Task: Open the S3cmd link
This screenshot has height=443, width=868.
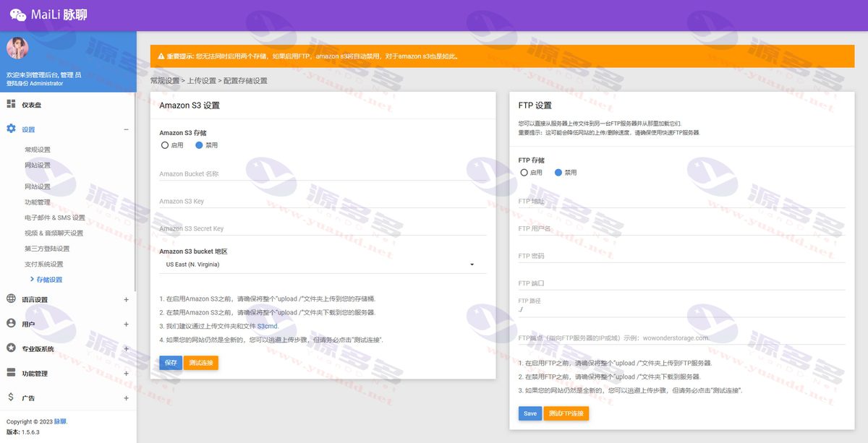Action: [x=268, y=326]
